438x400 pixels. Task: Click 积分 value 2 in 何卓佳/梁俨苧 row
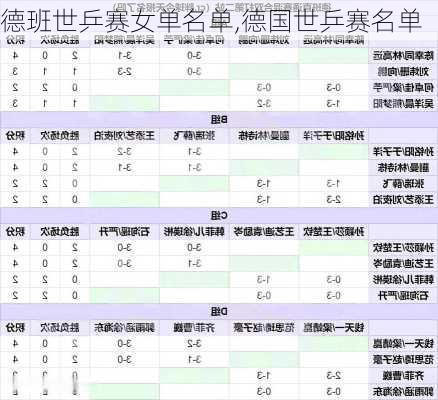point(15,88)
